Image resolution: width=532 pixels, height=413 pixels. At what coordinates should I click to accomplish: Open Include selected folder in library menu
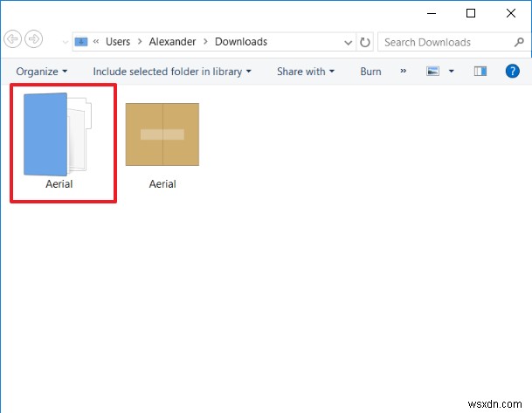click(172, 72)
